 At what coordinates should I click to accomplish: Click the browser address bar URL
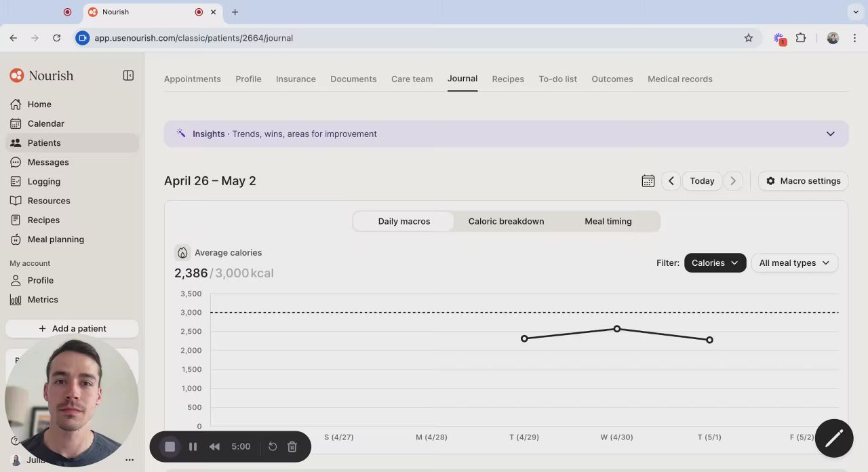click(x=193, y=38)
